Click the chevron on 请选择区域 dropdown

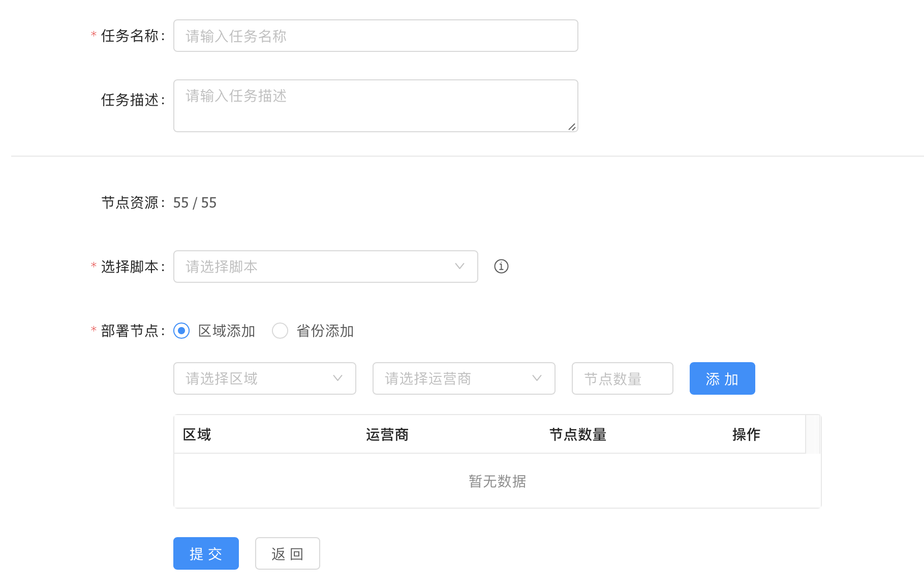pyautogui.click(x=338, y=378)
